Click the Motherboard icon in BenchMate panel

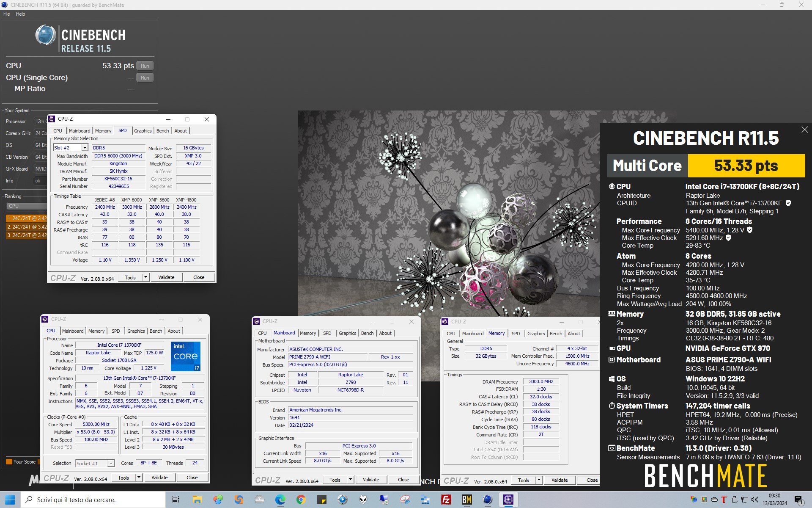612,360
